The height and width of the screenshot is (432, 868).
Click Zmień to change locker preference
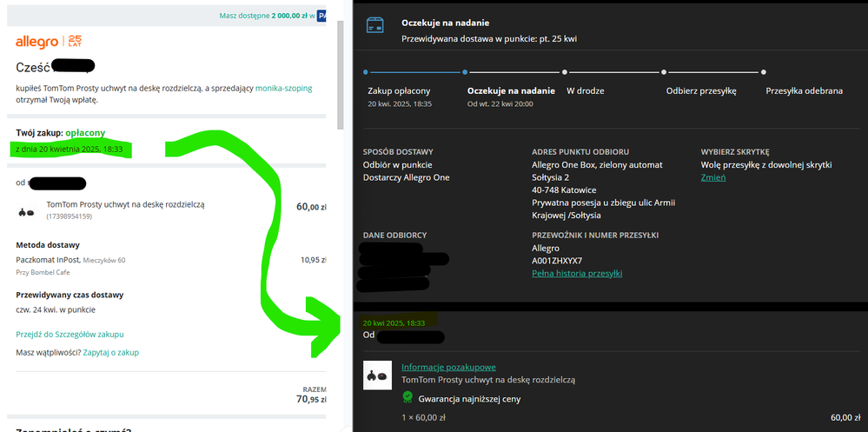(x=713, y=177)
